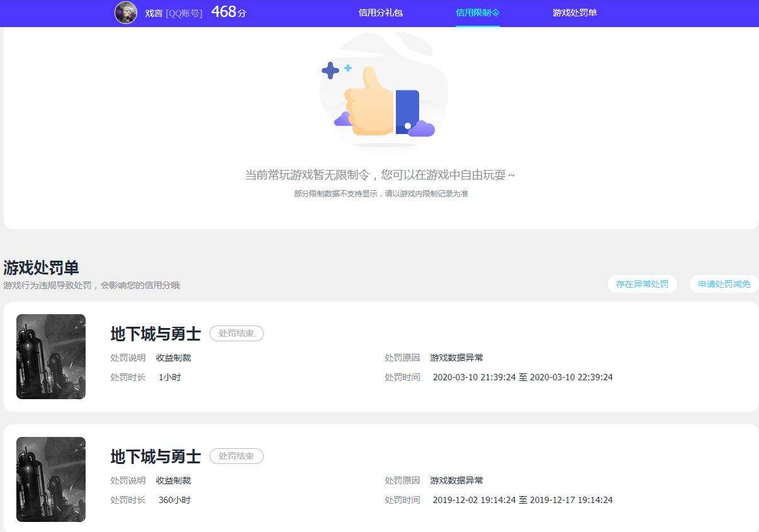Click the game thumbnail of the 360小时 penalty
Viewport: 759px width, 532px height.
click(x=51, y=479)
